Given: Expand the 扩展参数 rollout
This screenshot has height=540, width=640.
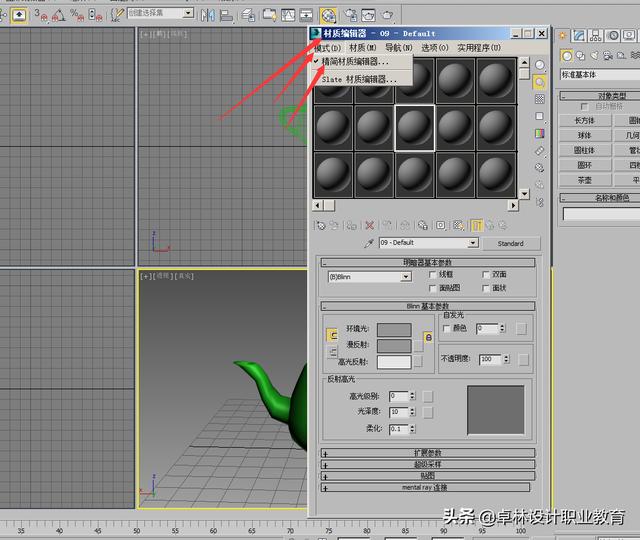Looking at the screenshot, I should click(427, 453).
